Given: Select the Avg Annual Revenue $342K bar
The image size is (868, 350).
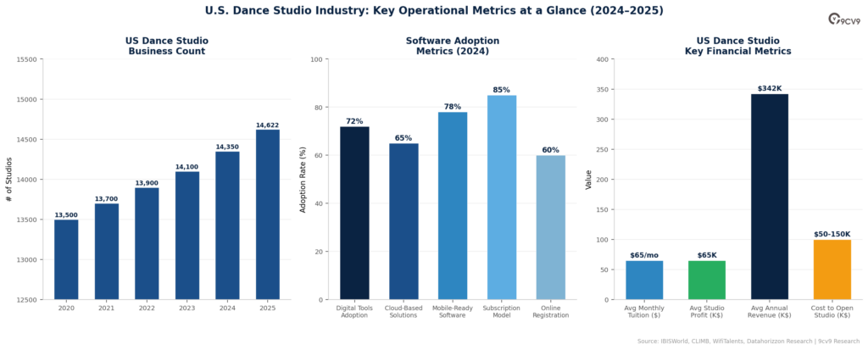Looking at the screenshot, I should point(770,197).
